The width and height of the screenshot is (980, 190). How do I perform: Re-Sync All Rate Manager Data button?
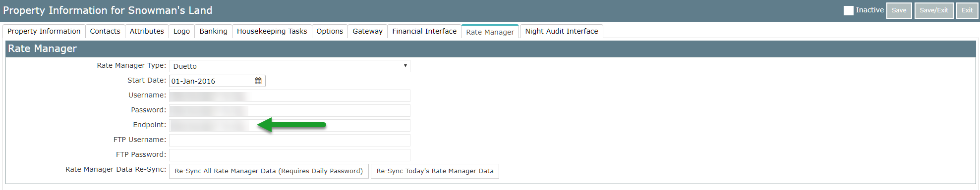(x=269, y=171)
